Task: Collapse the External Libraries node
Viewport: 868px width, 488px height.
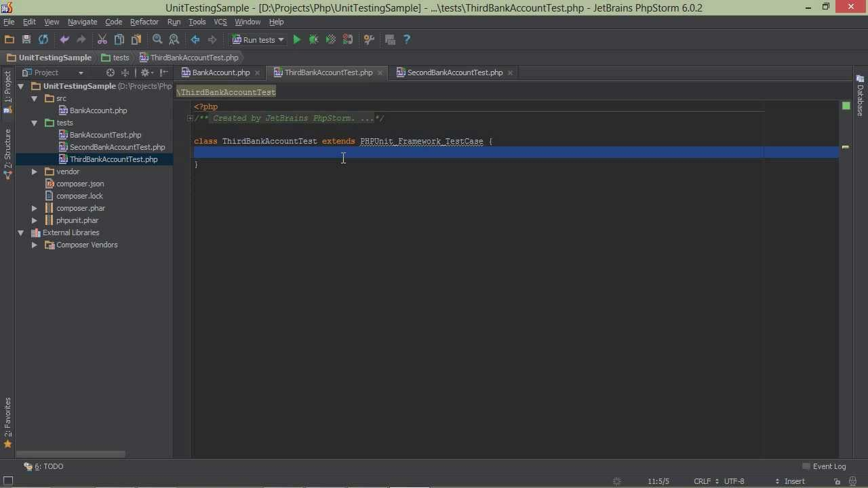Action: (x=21, y=232)
